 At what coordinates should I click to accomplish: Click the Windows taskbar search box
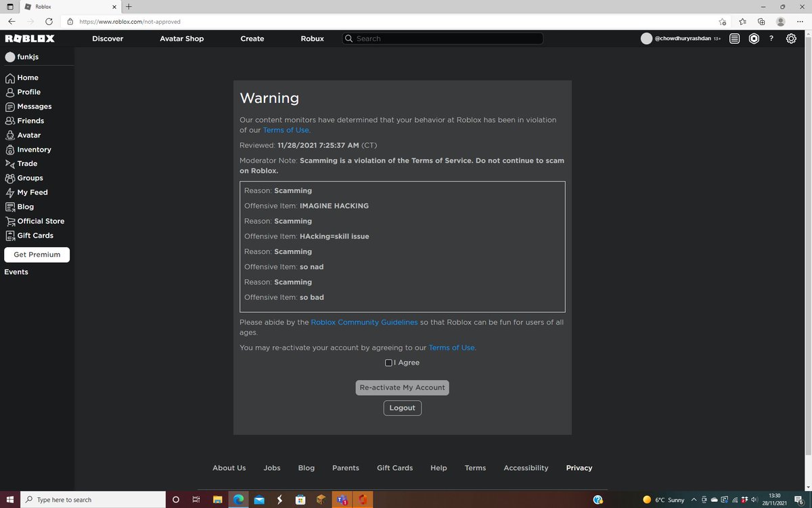[x=93, y=500]
